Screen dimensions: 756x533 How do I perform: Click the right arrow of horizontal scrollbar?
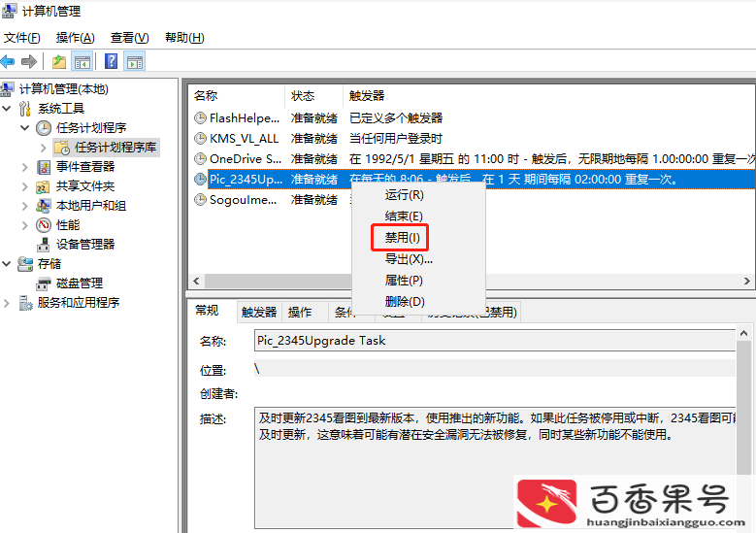[747, 281]
